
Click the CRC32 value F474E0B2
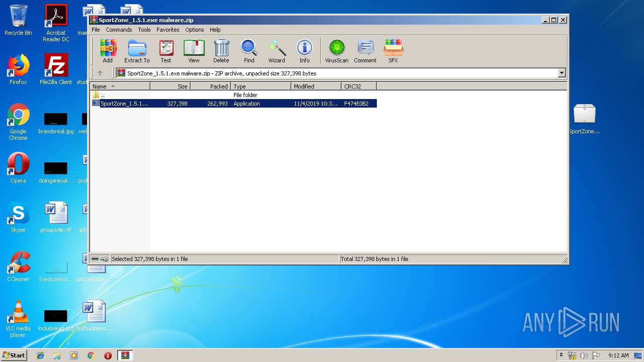[356, 104]
